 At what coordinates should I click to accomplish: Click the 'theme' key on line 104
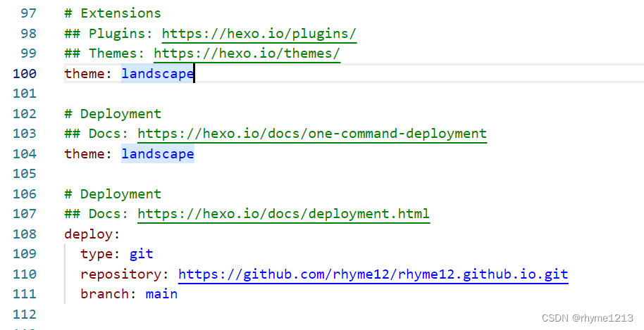[84, 154]
